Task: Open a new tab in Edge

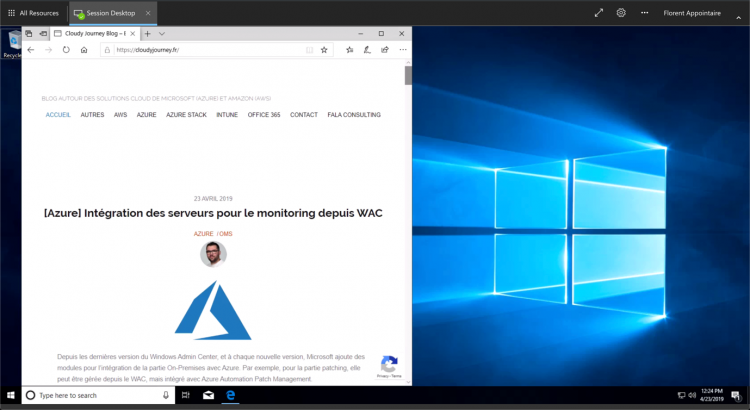Action: 148,33
